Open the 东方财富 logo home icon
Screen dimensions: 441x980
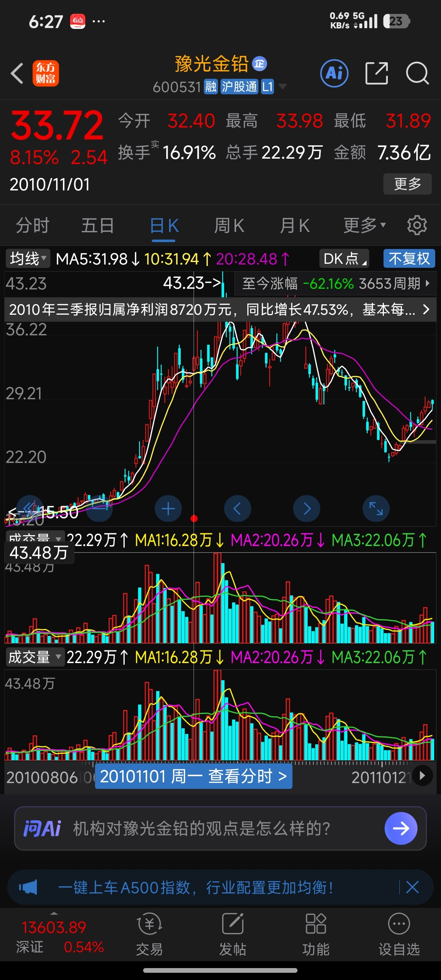point(46,73)
